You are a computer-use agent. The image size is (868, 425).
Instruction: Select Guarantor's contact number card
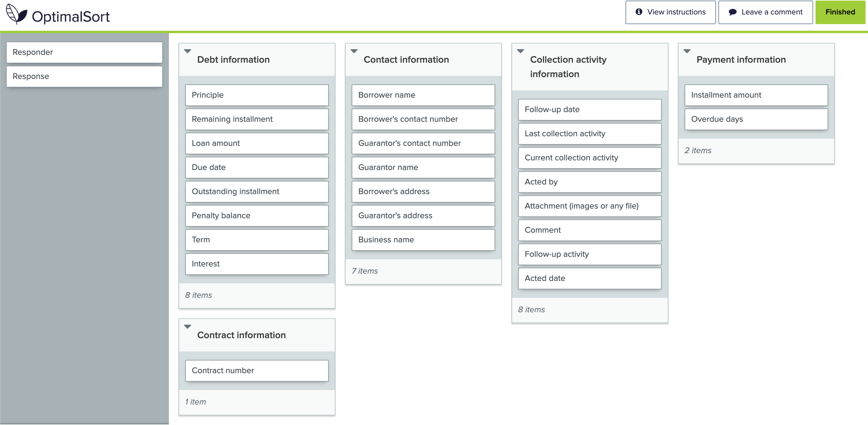pos(423,143)
